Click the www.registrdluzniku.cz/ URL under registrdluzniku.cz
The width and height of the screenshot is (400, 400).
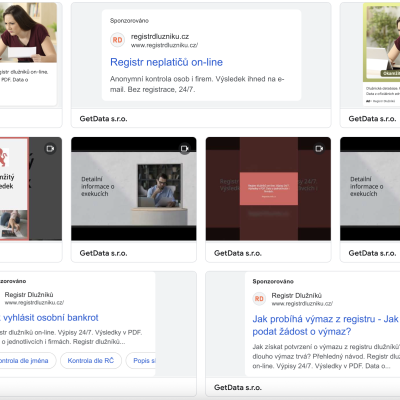tap(164, 45)
